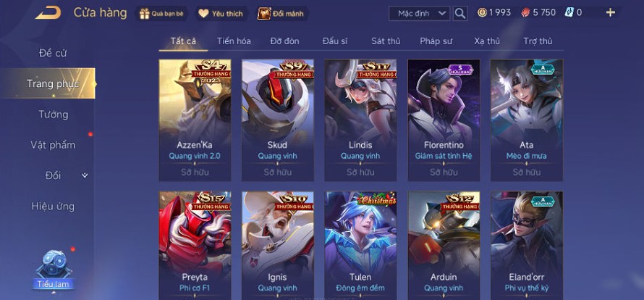Open Vật phẩm in the sidebar
Viewport: 644px width, 300px height.
(x=53, y=145)
